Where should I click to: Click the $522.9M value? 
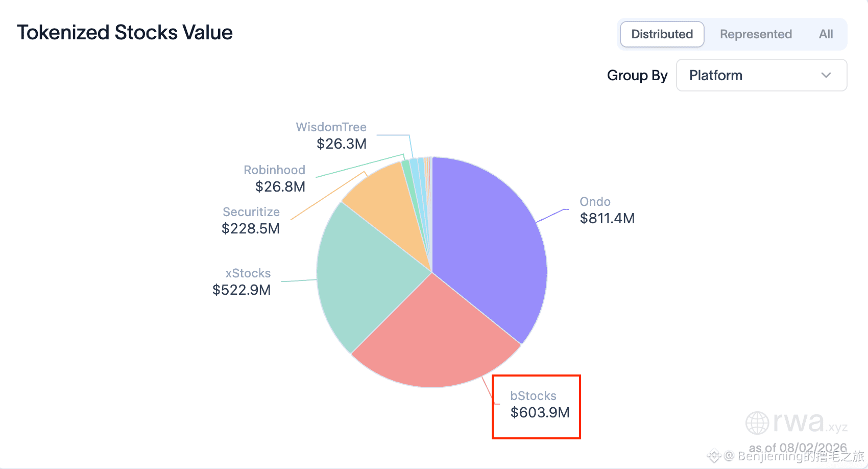(242, 290)
